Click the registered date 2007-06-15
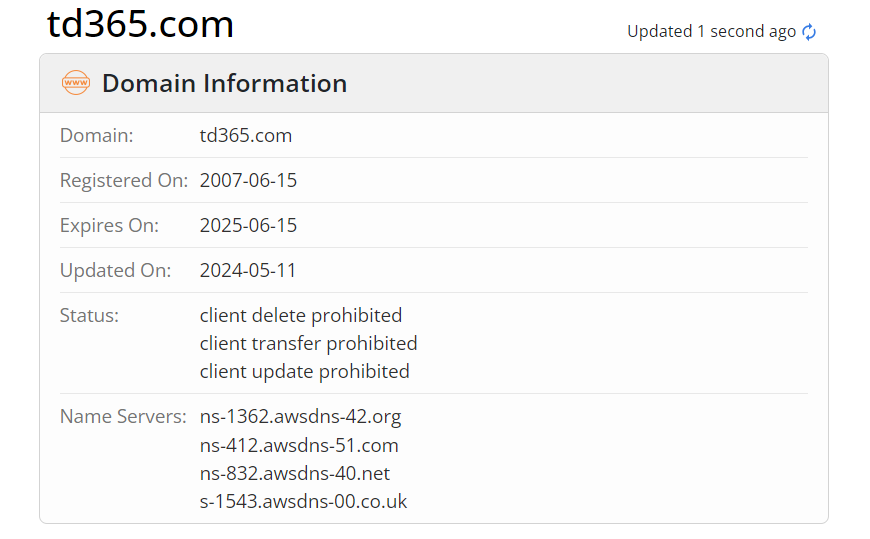This screenshot has width=870, height=539. pos(248,181)
